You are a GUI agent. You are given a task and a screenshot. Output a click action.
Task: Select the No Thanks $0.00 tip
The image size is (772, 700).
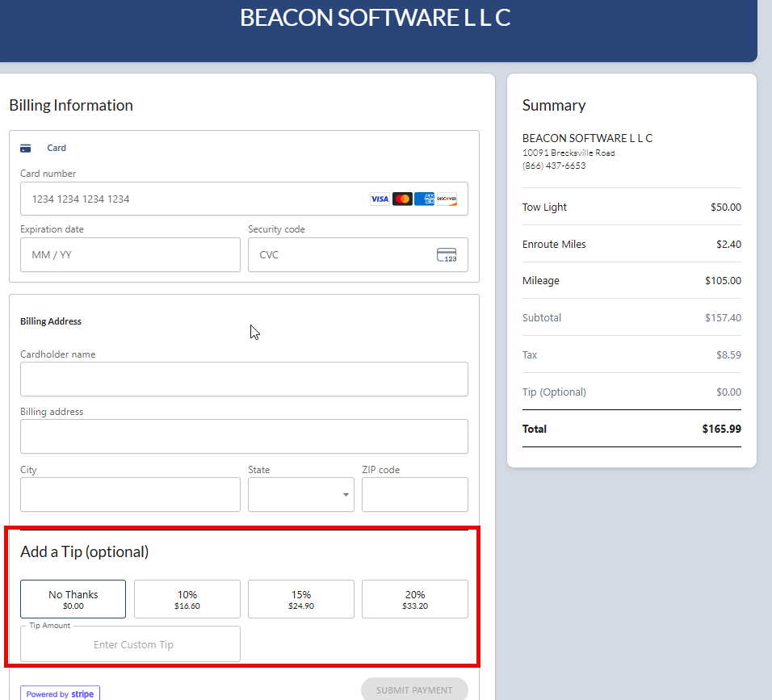coord(73,599)
